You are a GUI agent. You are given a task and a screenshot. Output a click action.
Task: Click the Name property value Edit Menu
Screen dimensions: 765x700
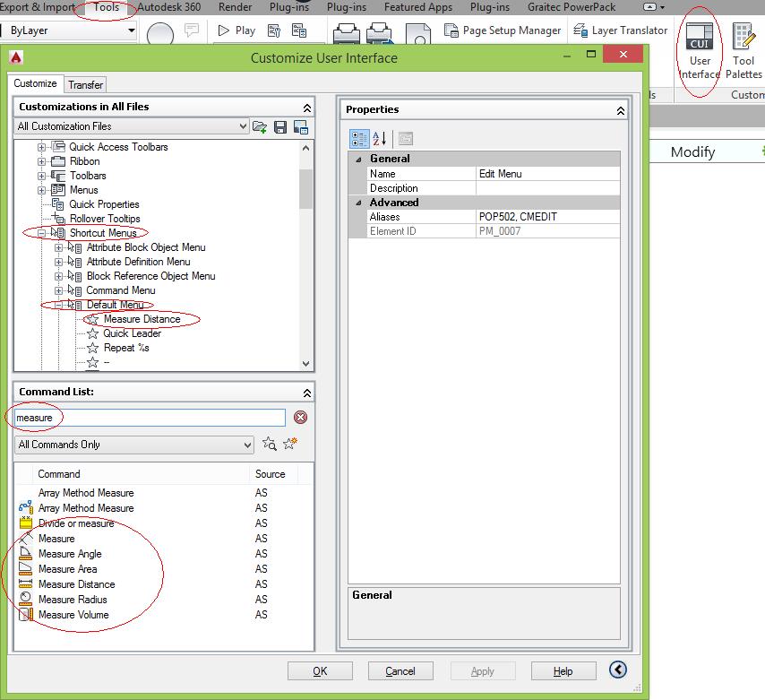(x=548, y=174)
